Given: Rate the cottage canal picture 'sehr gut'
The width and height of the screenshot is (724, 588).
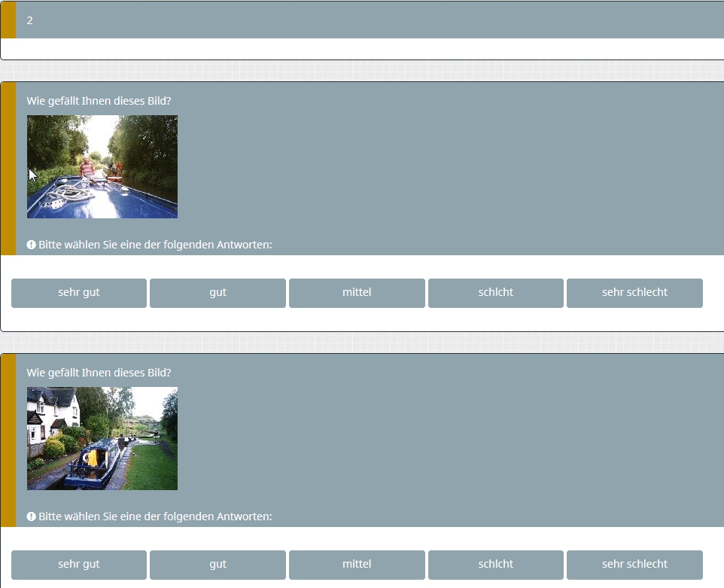Looking at the screenshot, I should (x=79, y=565).
